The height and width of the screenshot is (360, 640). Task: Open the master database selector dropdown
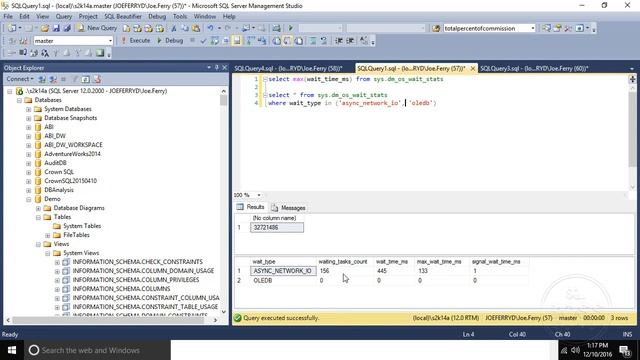click(110, 41)
